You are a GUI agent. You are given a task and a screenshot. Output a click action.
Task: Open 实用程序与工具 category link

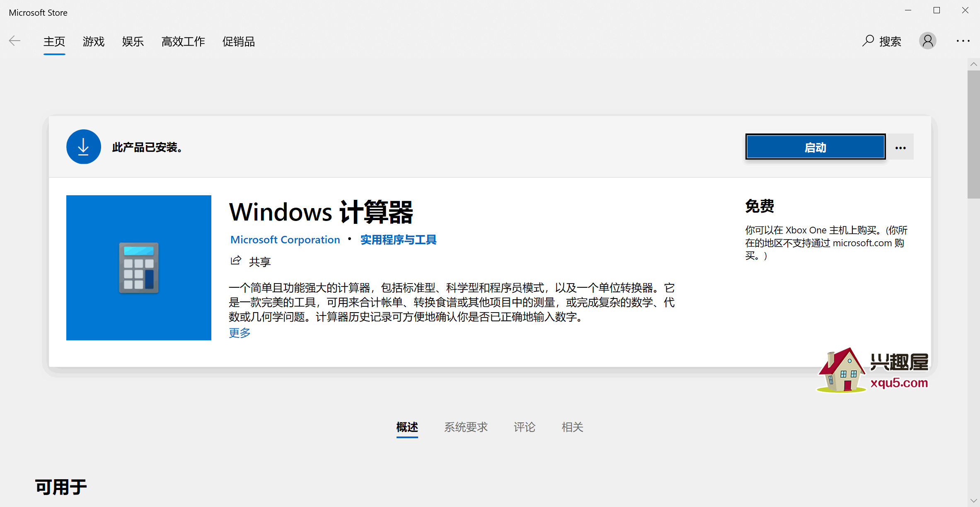tap(398, 240)
